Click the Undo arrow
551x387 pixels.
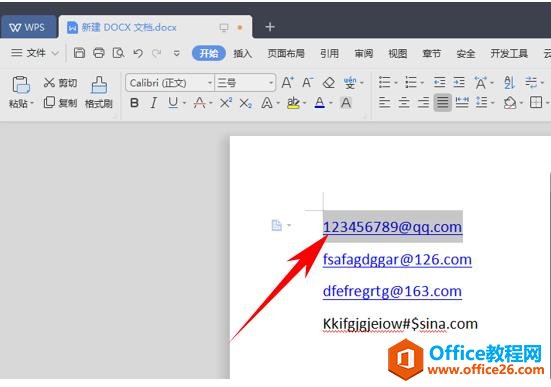(x=138, y=53)
